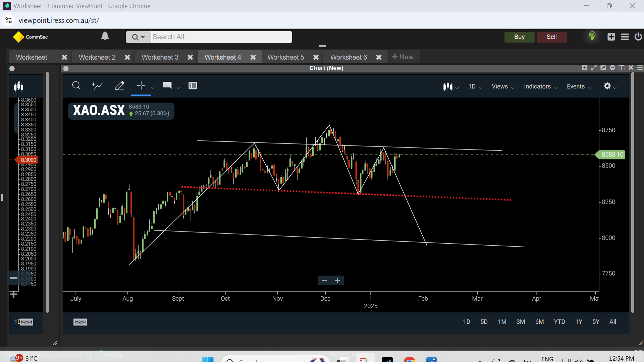Click the keyboard icon below the chart
644x362 pixels.
(80, 322)
